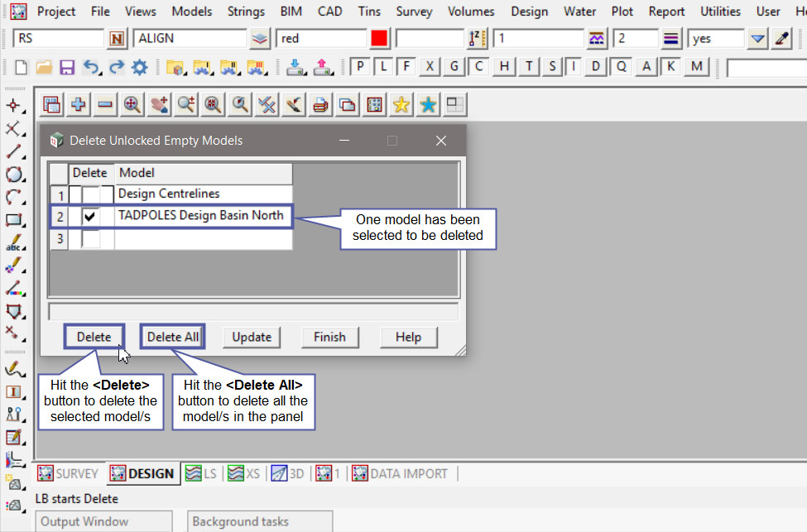Click the printer icon in view toolbar
Image resolution: width=807 pixels, height=532 pixels.
(x=320, y=104)
